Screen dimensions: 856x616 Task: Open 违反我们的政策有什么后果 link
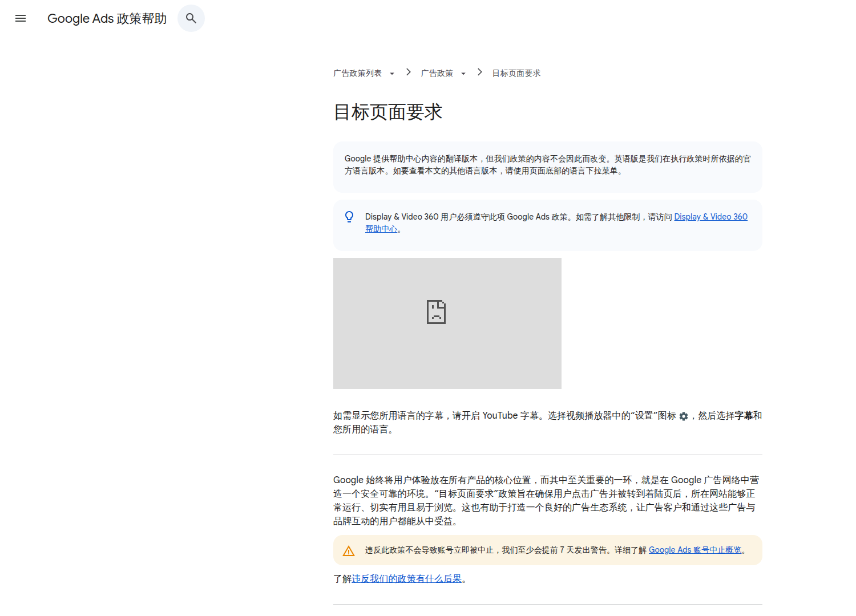click(x=407, y=578)
